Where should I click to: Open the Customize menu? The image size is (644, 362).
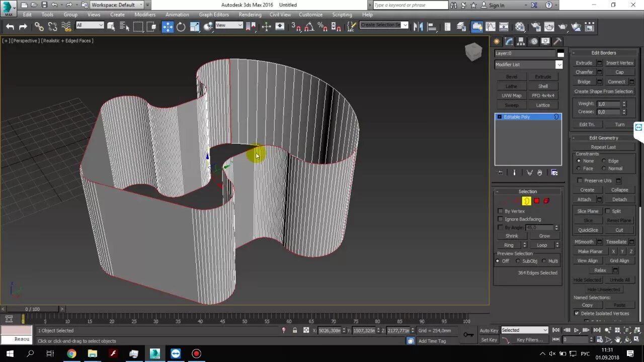pyautogui.click(x=310, y=15)
